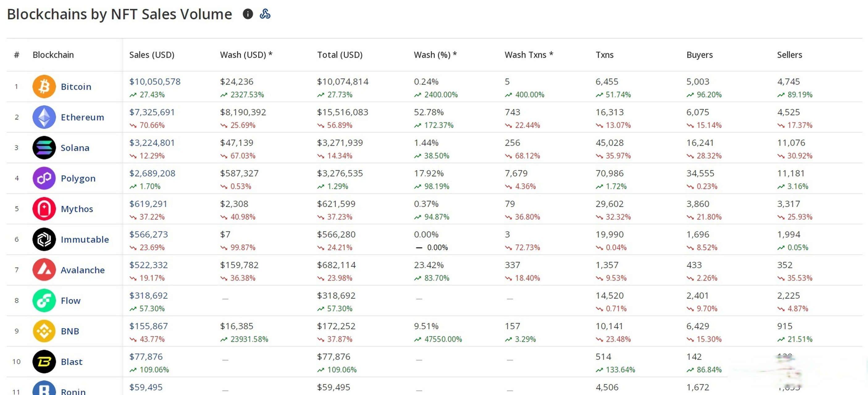Image resolution: width=868 pixels, height=395 pixels.
Task: Click the Blast logo icon
Action: click(x=44, y=362)
